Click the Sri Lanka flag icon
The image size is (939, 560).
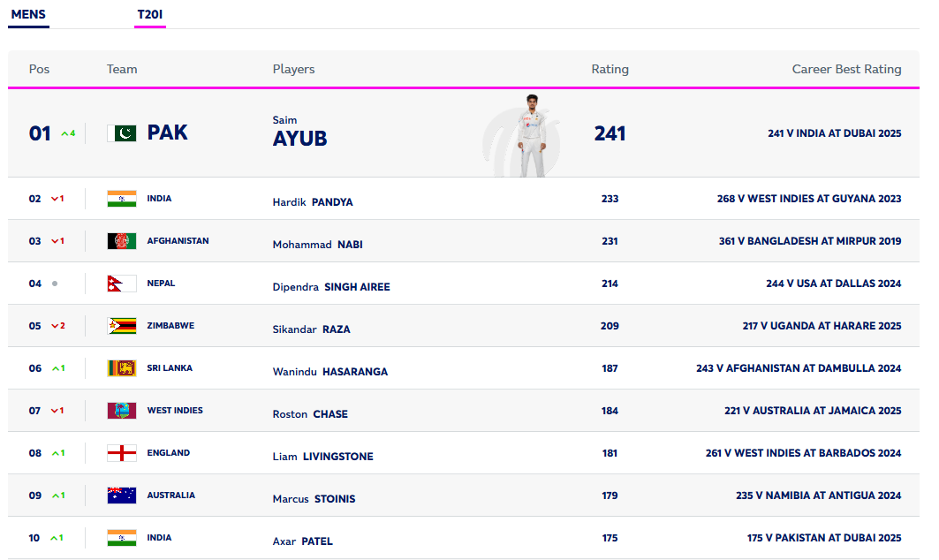tap(122, 368)
